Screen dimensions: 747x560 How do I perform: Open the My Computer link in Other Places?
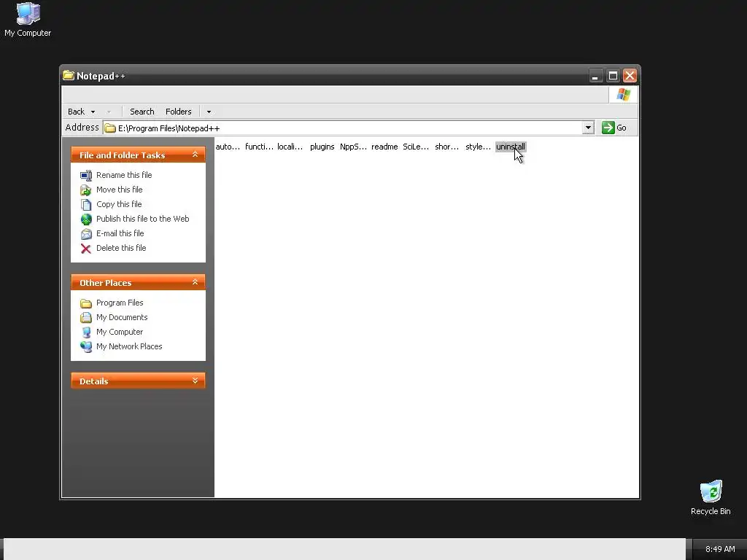click(120, 332)
